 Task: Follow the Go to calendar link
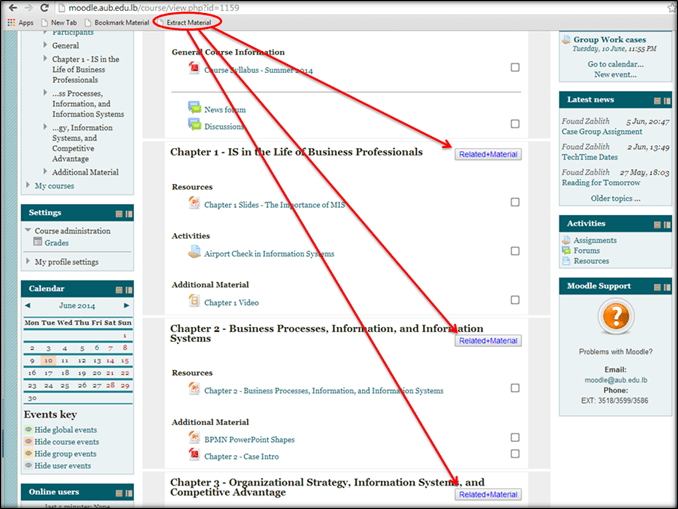615,64
